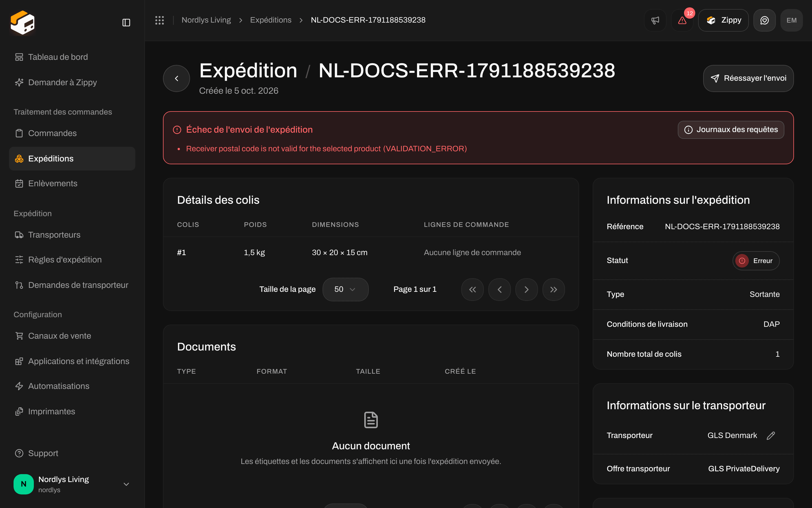Screen dimensions: 812x508
Task: Open the Taille de la page 50 dropdown
Action: click(345, 289)
